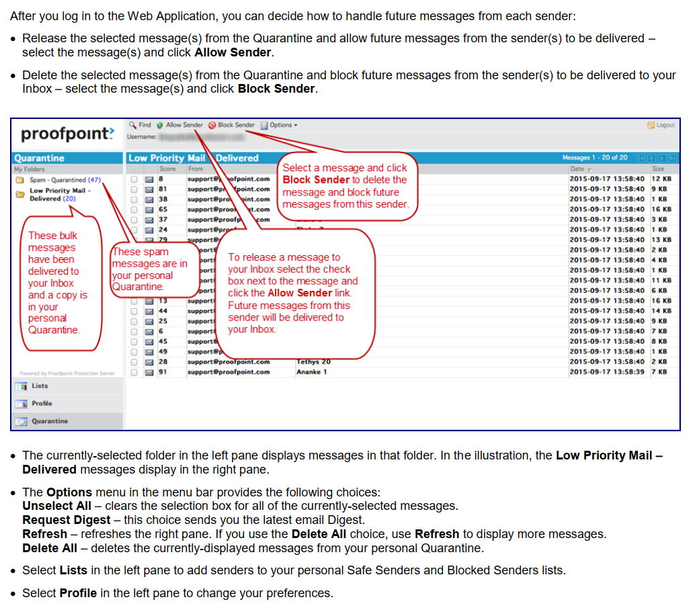Click envelope icon of message scored 65

point(149,210)
